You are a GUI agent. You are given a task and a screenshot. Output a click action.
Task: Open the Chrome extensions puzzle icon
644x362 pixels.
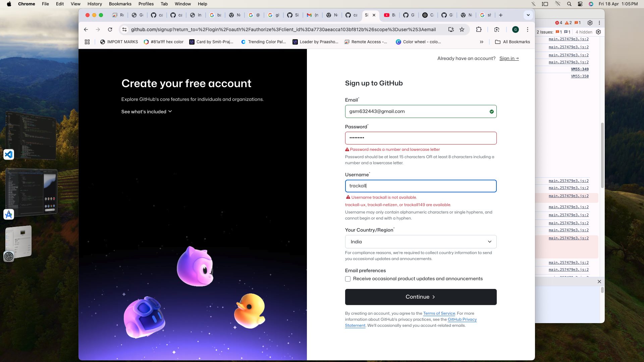pyautogui.click(x=479, y=29)
